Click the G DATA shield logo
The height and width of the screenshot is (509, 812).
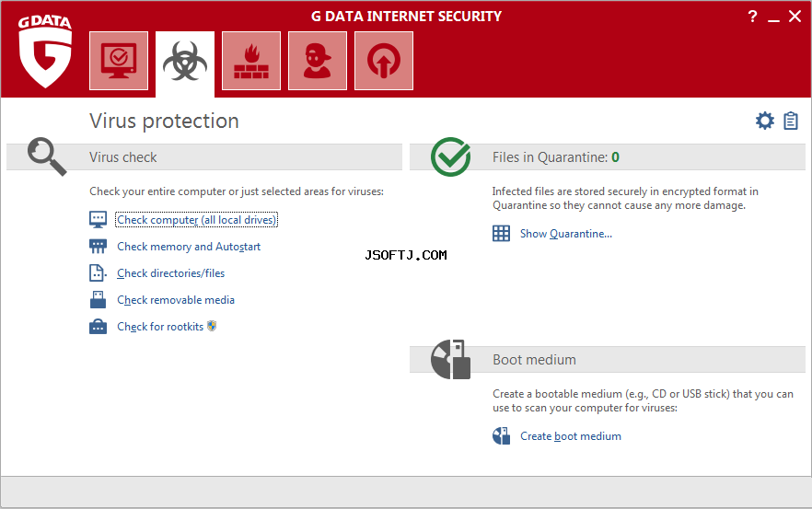click(45, 52)
